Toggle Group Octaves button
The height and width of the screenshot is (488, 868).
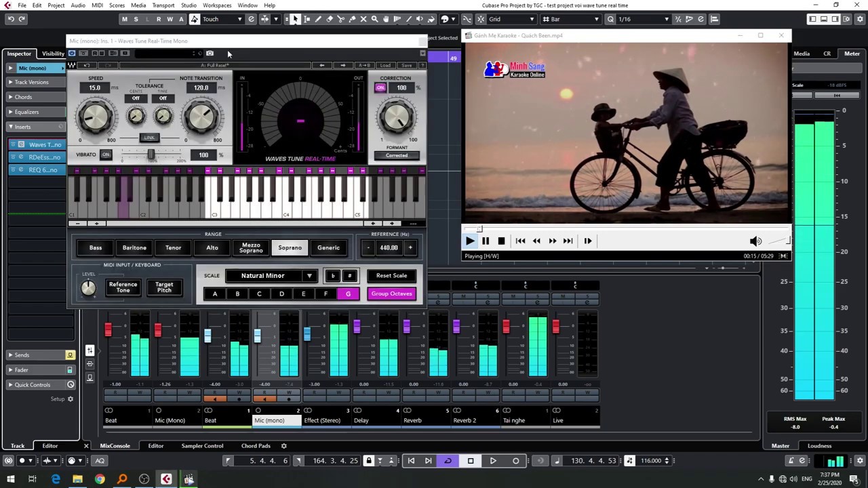coord(391,293)
